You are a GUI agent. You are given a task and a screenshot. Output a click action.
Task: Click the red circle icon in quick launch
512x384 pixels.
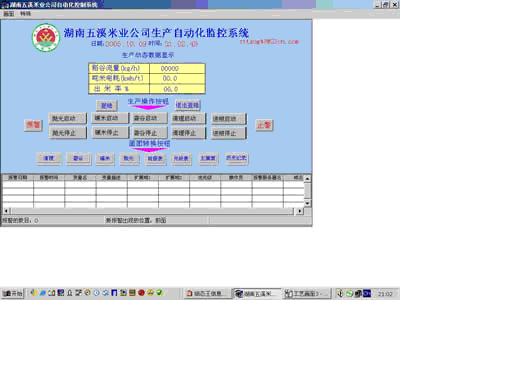coord(141,293)
